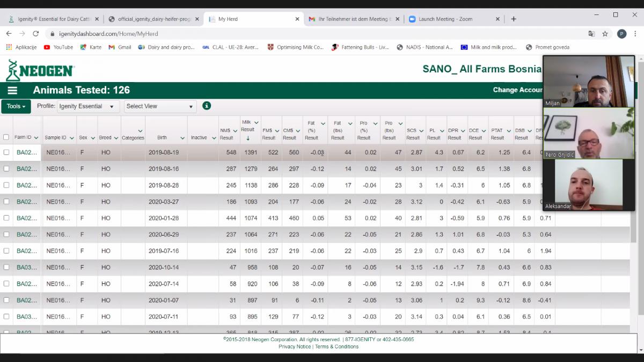The image size is (644, 362).
Task: Check the row born 2020-03-27
Action: pyautogui.click(x=6, y=202)
